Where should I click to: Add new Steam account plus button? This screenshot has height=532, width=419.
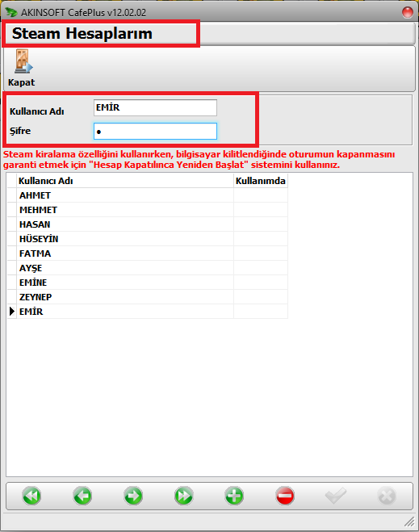coord(234,496)
